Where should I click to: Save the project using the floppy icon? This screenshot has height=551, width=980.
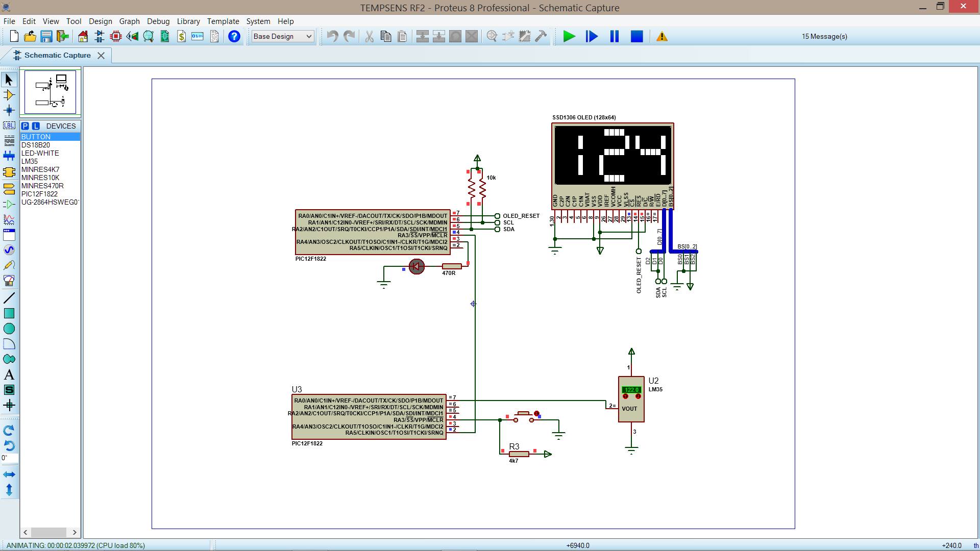point(46,36)
